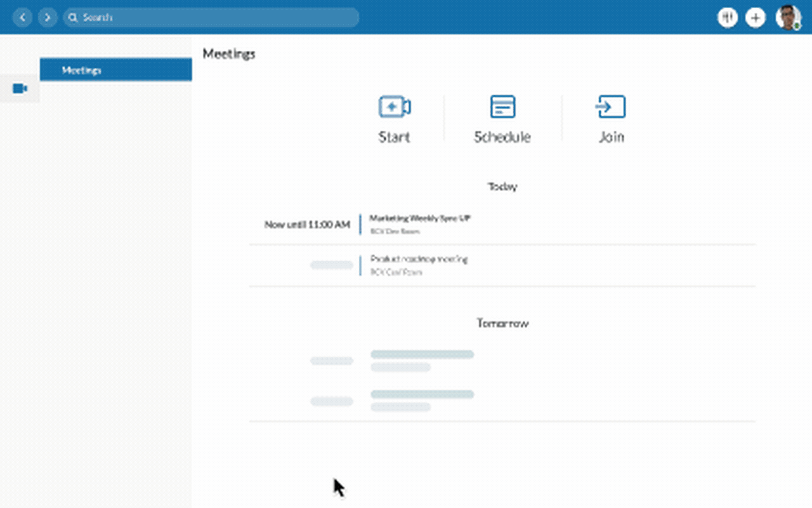Open the user profile avatar menu
Viewport: 812px width, 508px height.
pos(788,18)
